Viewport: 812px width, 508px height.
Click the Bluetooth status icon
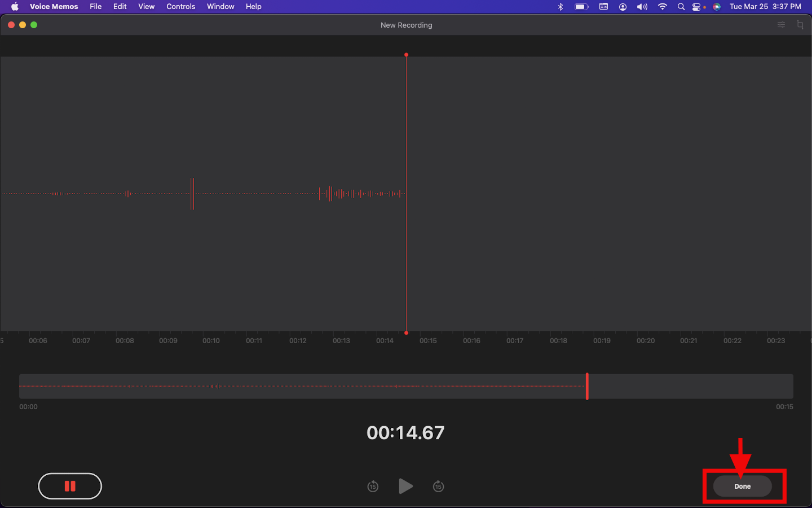561,7
